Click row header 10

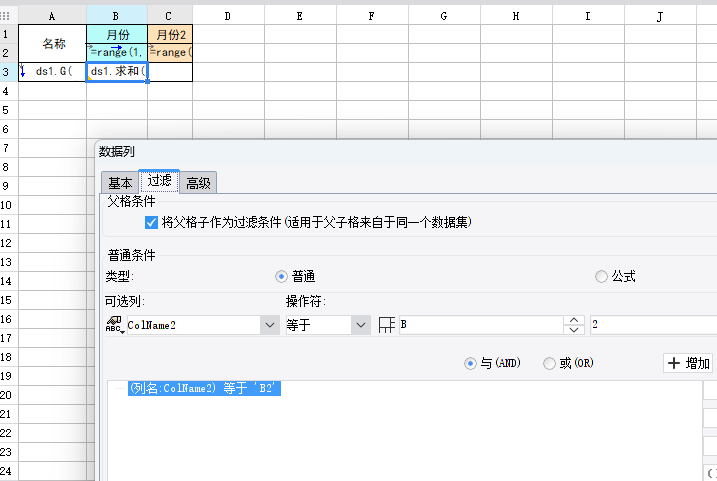[9, 205]
